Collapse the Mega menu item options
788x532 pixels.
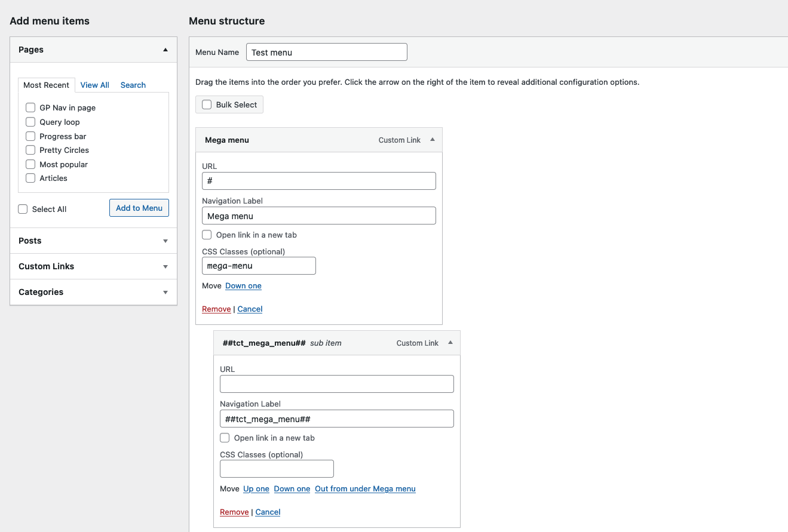[x=432, y=140]
